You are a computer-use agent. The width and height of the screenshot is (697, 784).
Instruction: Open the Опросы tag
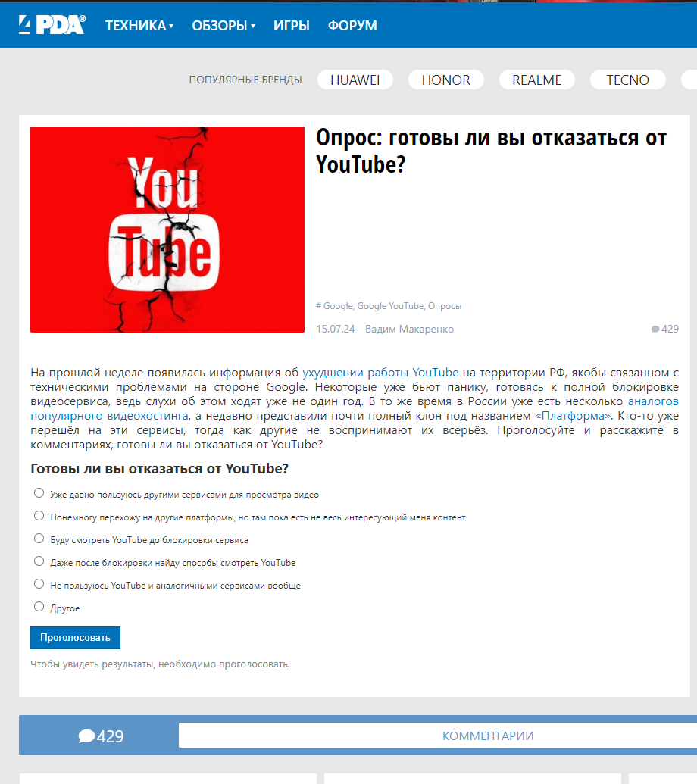(445, 306)
